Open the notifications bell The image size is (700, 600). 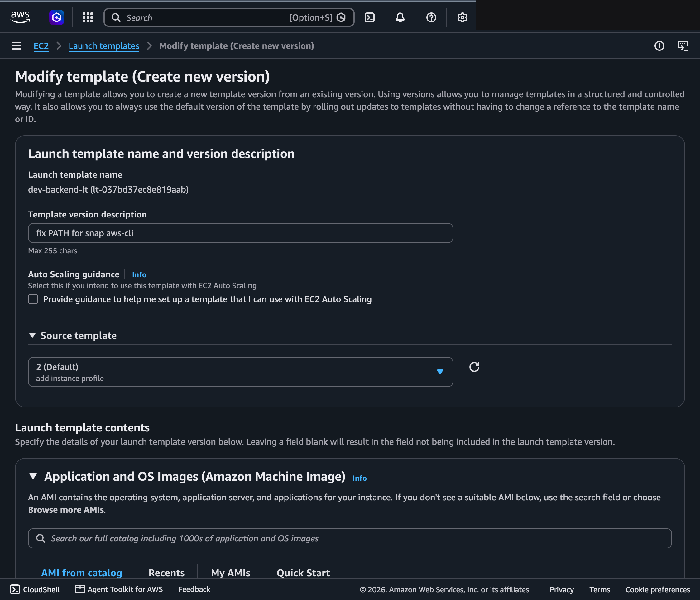tap(400, 17)
